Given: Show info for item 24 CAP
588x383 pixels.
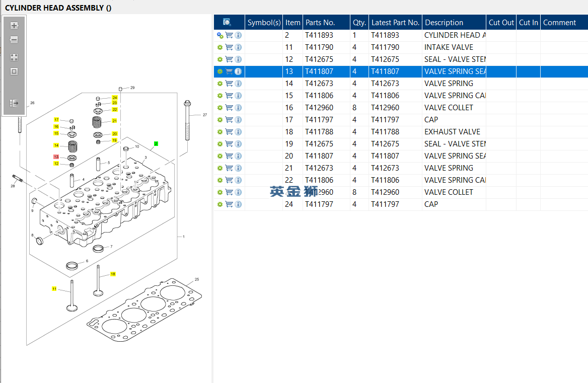Looking at the screenshot, I should coord(238,204).
